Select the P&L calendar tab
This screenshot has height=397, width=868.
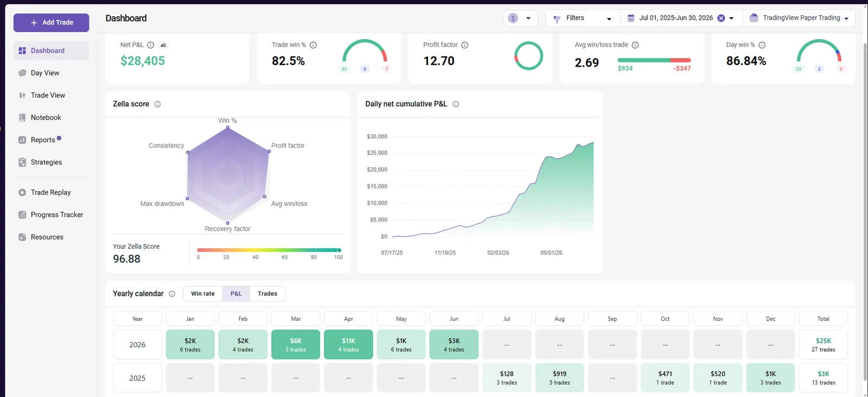pos(236,294)
